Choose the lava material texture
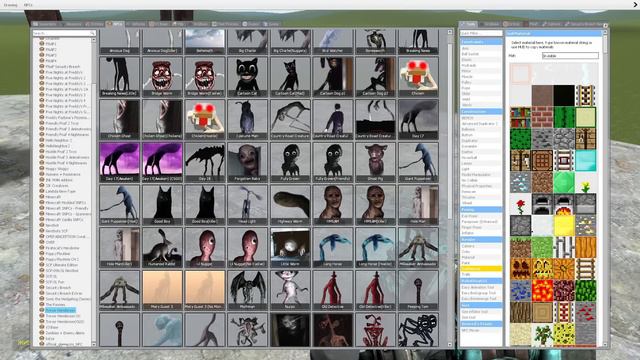Screen dimensions: 640x360 click(x=542, y=290)
